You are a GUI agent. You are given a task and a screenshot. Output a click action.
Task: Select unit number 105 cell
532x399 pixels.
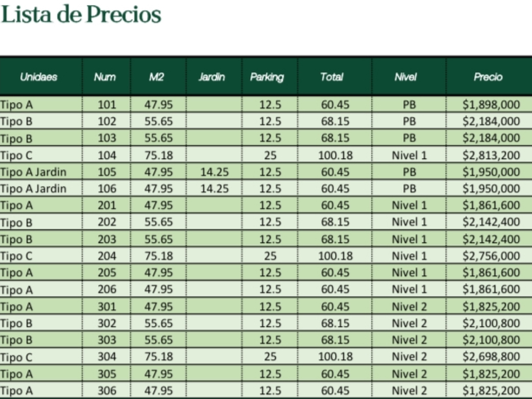click(107, 172)
